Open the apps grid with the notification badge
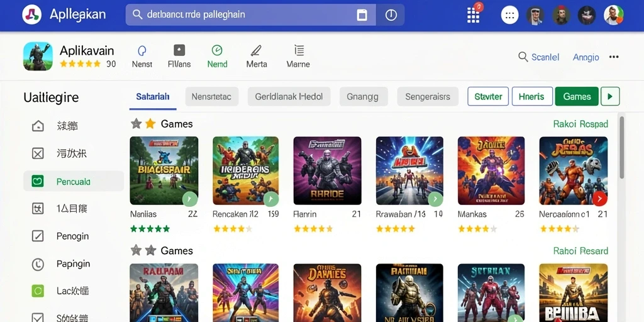Image resolution: width=644 pixels, height=322 pixels. (x=474, y=15)
